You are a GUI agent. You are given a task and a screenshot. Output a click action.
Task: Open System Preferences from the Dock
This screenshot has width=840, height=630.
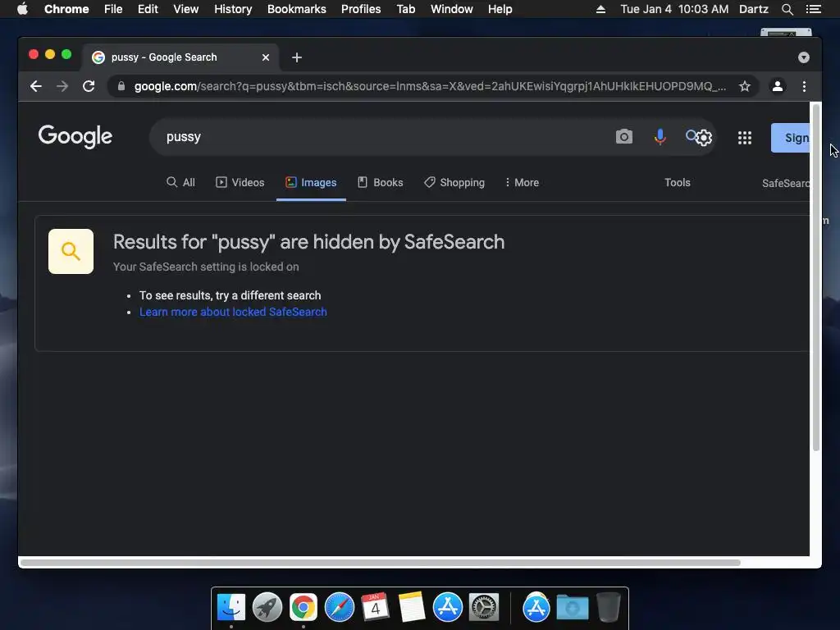484,608
